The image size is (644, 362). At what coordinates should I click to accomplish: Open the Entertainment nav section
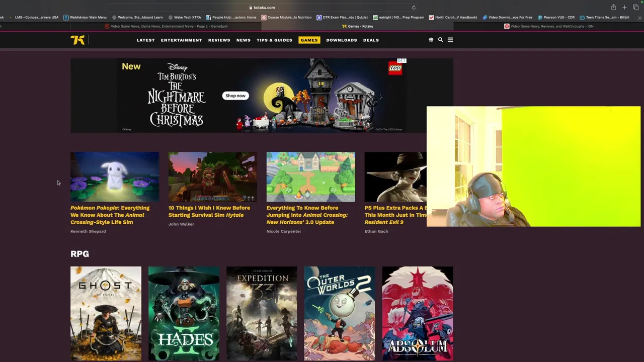pyautogui.click(x=181, y=40)
